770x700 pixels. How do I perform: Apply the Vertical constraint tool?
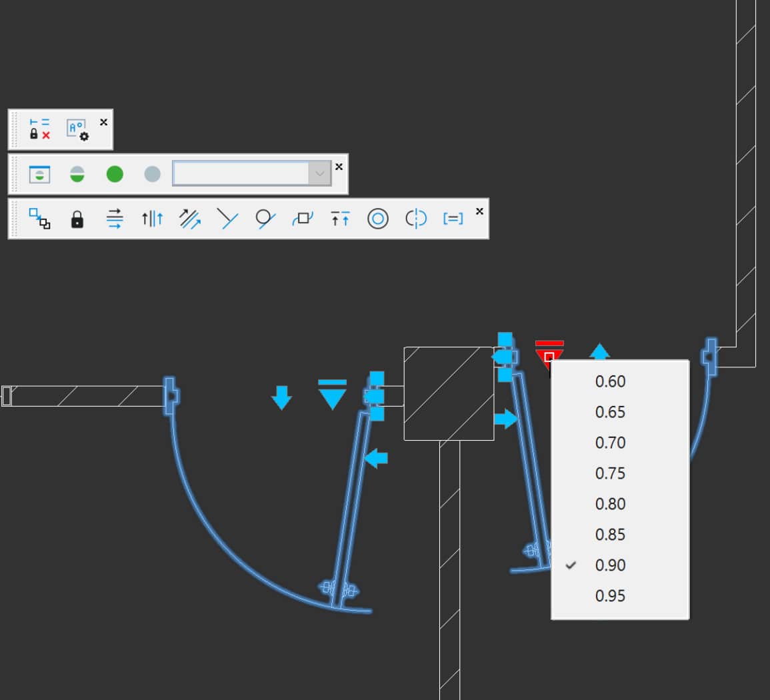[152, 219]
